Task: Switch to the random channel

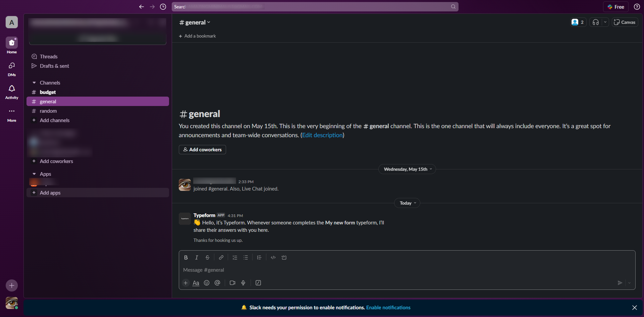Action: click(48, 111)
